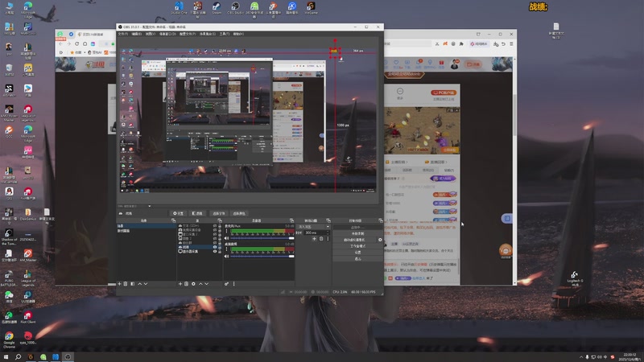
Task: Move selected source down in Sources panel
Action: tap(207, 284)
